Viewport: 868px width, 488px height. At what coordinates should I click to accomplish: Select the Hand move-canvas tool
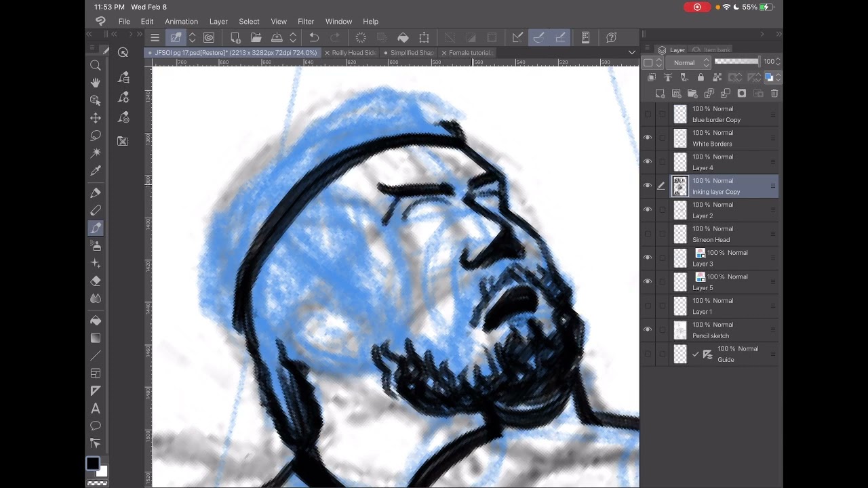pyautogui.click(x=96, y=83)
